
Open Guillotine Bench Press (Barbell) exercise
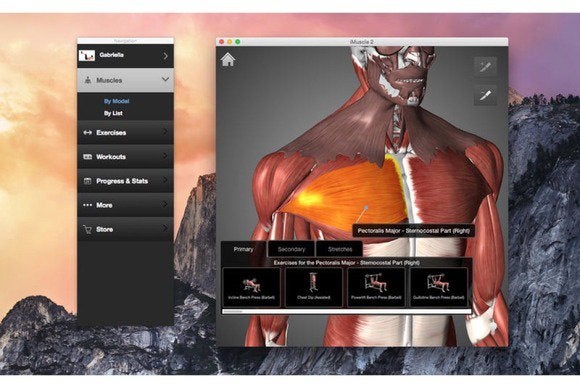tap(439, 287)
